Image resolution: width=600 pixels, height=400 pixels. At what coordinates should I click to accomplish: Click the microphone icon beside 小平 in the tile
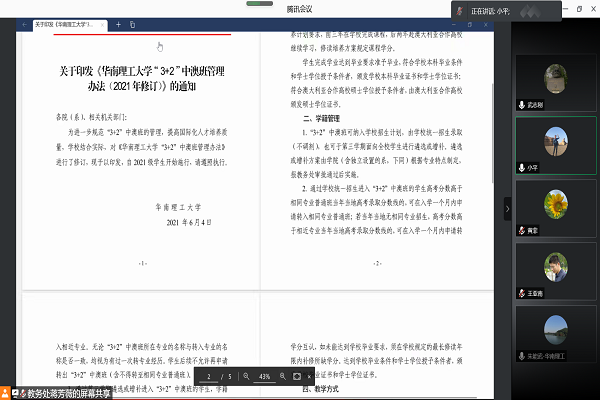point(522,168)
